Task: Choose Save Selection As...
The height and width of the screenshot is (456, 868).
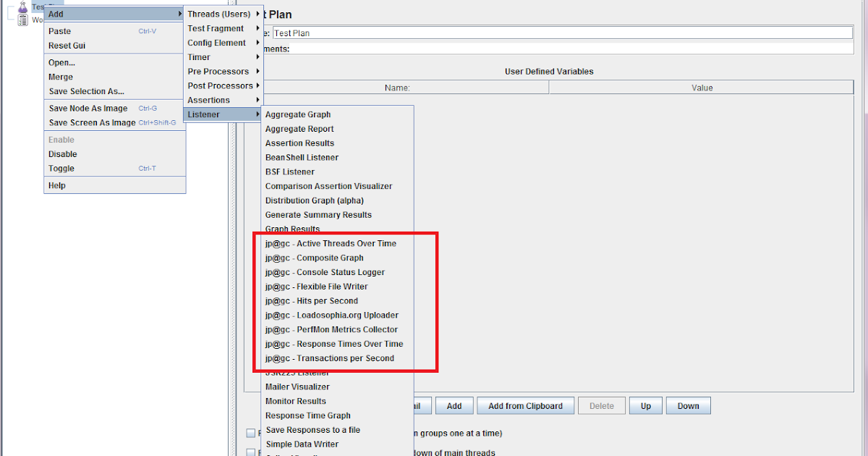Action: click(114, 91)
